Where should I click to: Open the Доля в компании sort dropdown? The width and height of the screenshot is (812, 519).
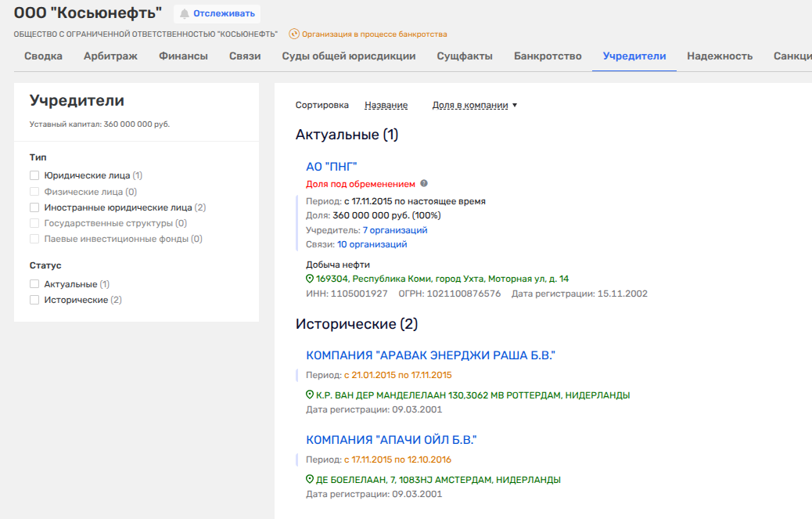point(475,105)
